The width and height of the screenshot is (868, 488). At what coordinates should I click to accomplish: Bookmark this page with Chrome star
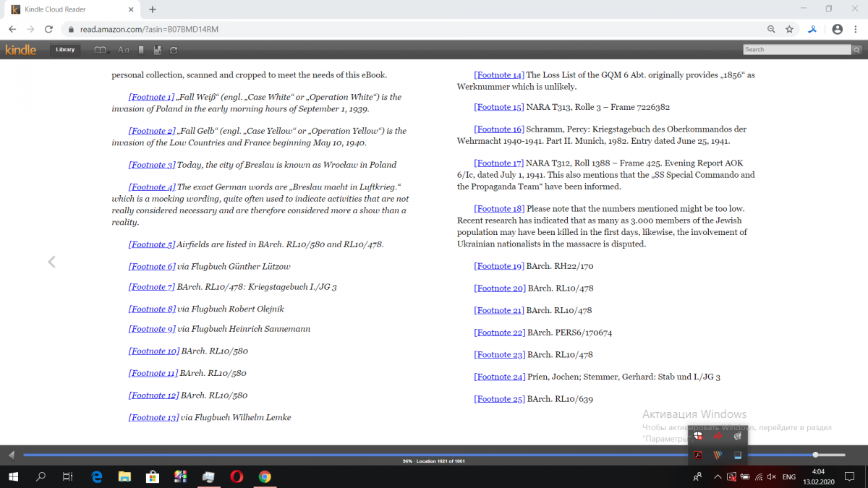[789, 30]
